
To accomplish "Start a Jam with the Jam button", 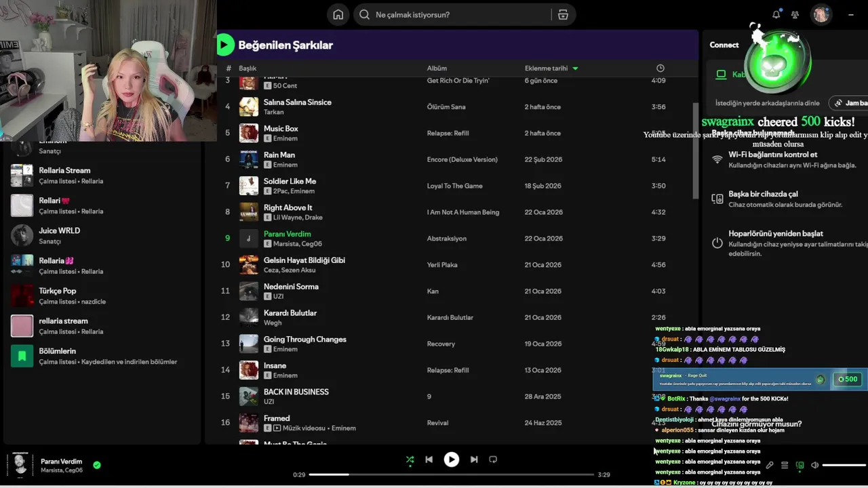I will 848,103.
